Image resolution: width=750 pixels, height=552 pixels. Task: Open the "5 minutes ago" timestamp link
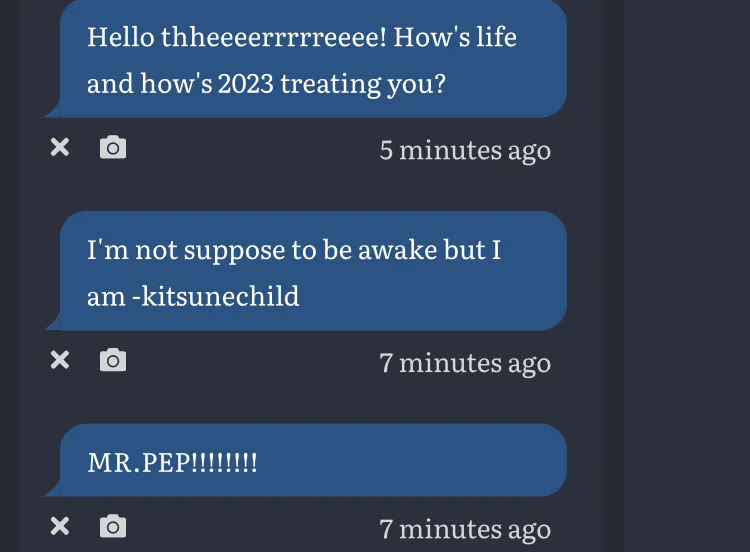(x=465, y=150)
